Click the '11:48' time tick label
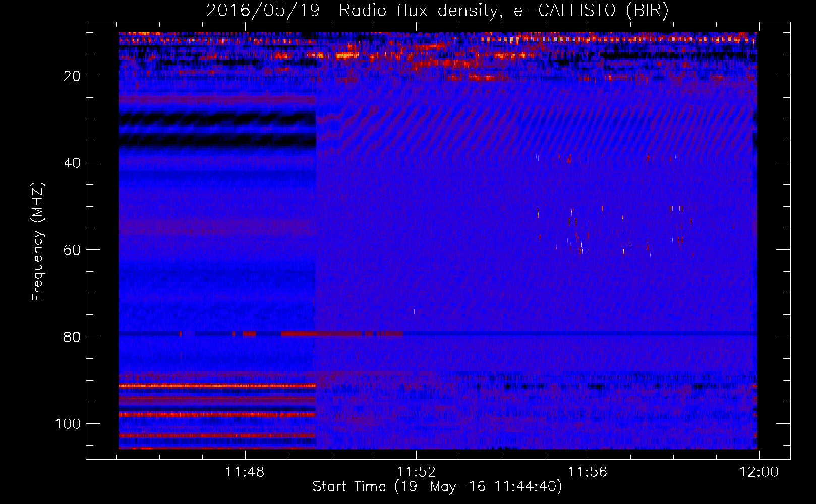Screen dimensions: 816x504 pos(245,472)
